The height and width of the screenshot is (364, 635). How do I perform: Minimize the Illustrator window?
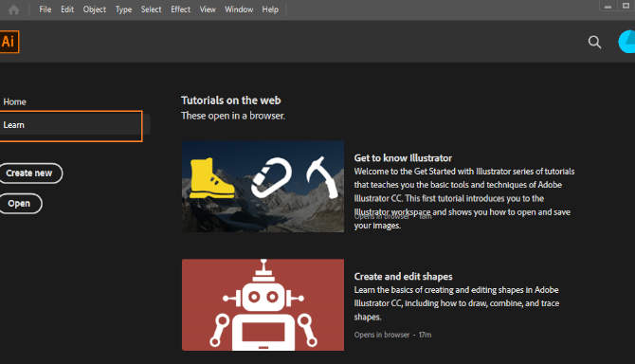pos(608,6)
